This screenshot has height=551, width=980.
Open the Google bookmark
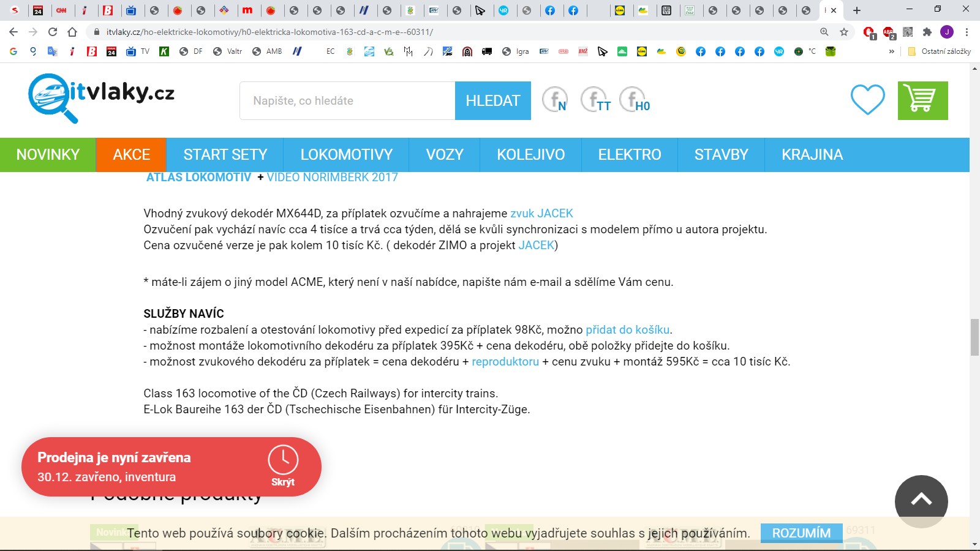click(x=13, y=51)
